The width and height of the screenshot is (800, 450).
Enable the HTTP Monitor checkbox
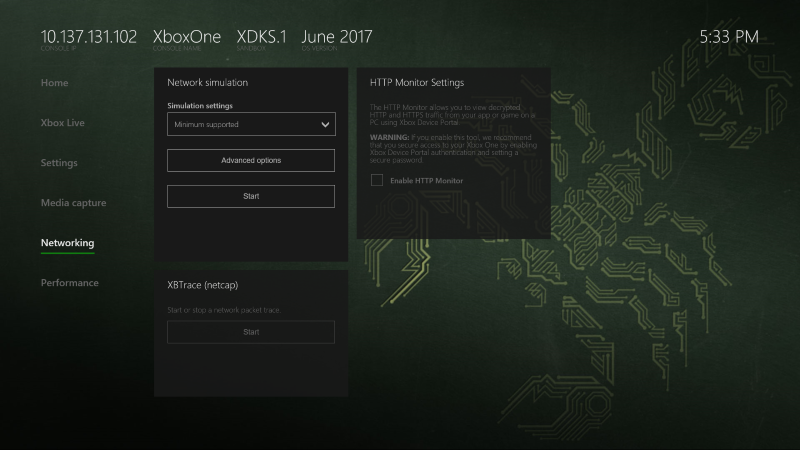(377, 180)
